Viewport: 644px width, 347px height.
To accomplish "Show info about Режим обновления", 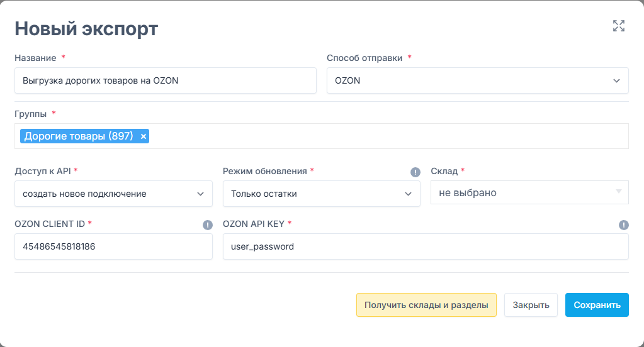I will tap(415, 172).
